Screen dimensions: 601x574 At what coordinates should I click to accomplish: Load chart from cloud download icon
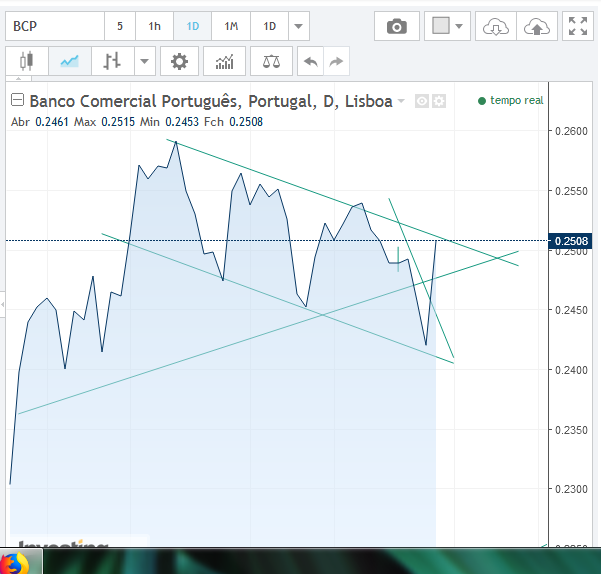click(496, 26)
